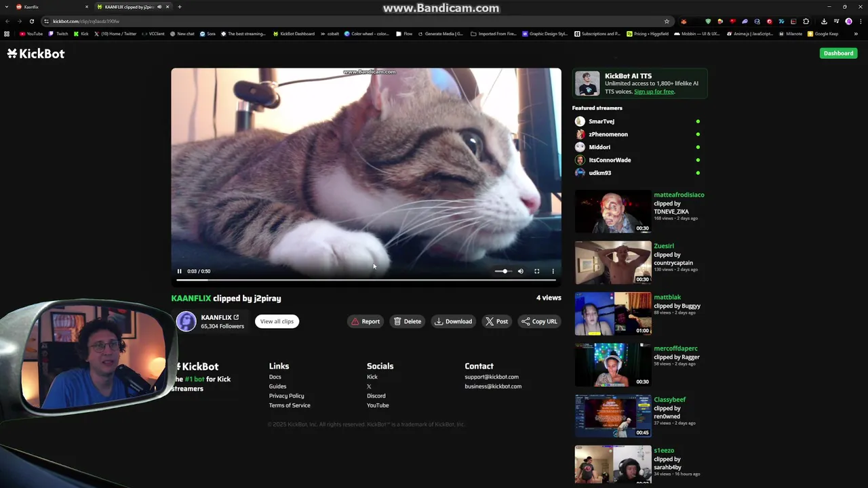This screenshot has width=868, height=488.
Task: Open the Twitch bookmark
Action: pyautogui.click(x=58, y=34)
